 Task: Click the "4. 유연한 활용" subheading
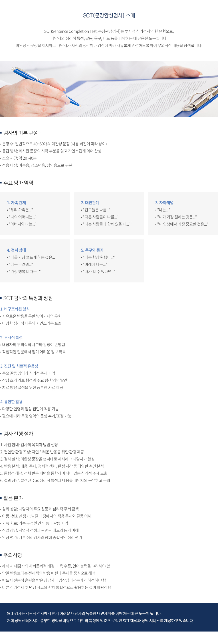12,401
